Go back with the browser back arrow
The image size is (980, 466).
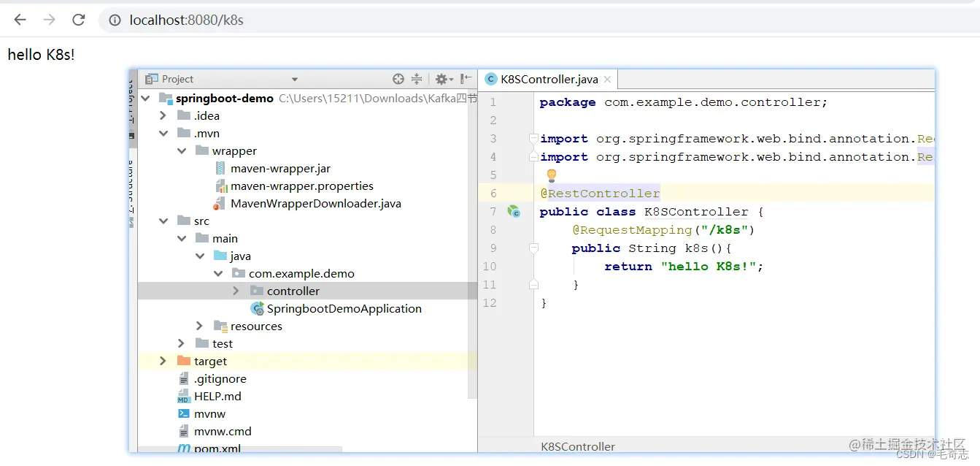tap(20, 20)
